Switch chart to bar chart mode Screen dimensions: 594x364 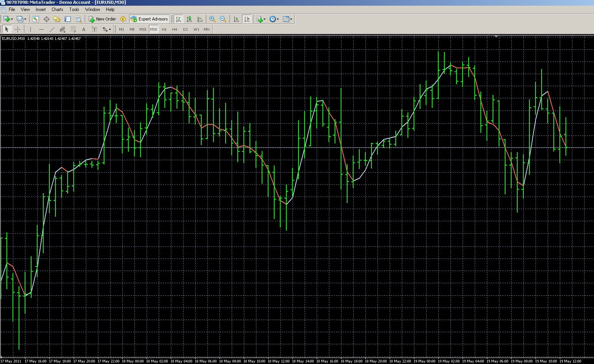coord(179,19)
